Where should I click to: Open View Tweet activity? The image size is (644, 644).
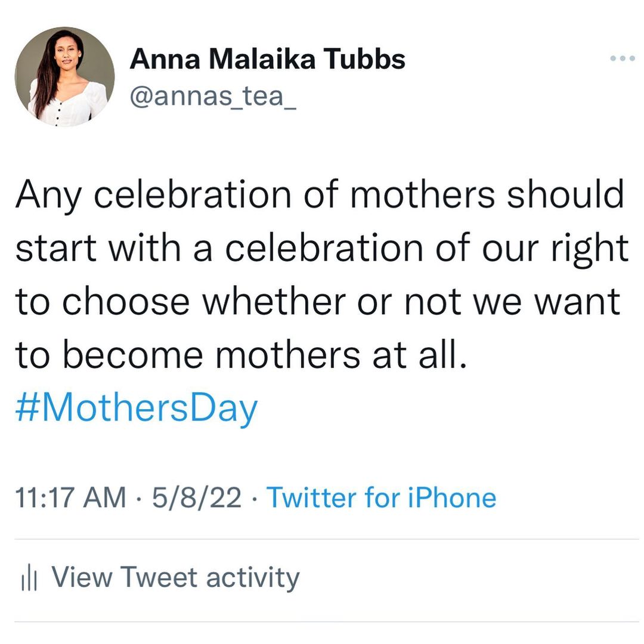point(175,577)
